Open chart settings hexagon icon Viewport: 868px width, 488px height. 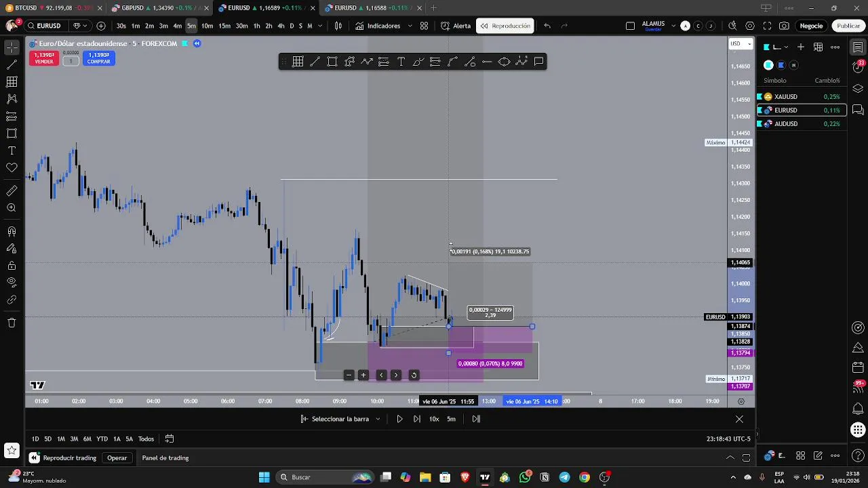[749, 26]
